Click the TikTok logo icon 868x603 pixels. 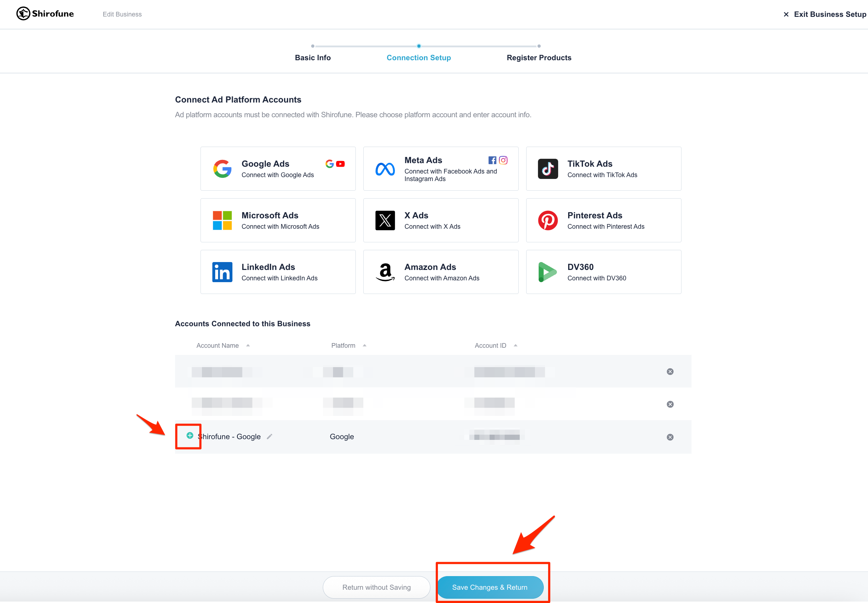548,169
